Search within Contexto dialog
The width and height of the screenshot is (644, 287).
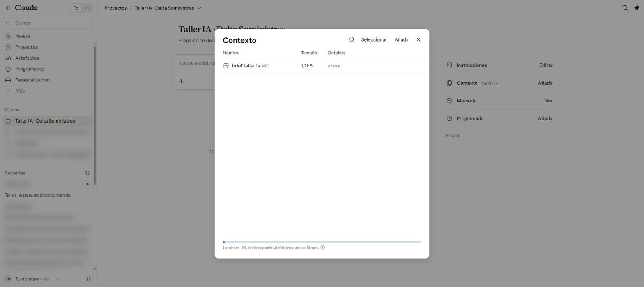[352, 40]
